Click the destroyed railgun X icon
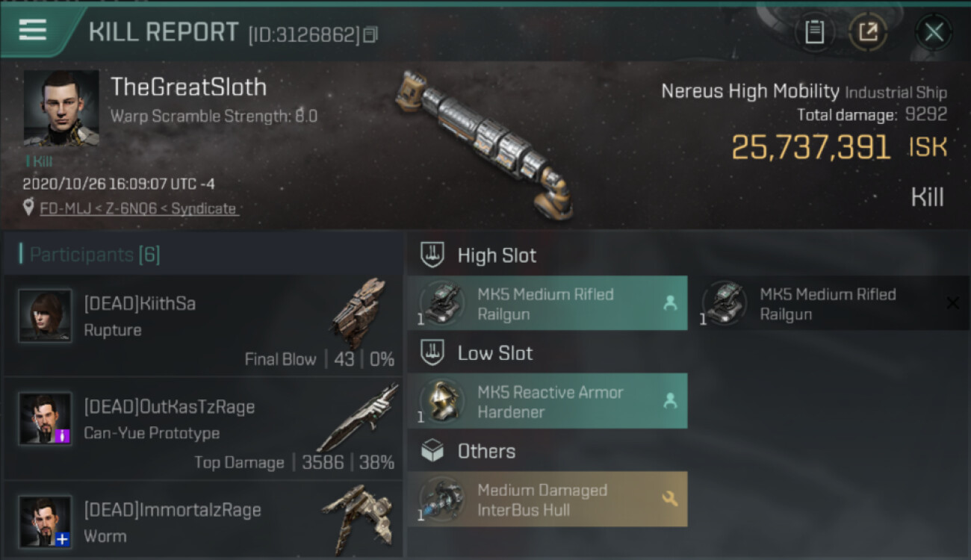Viewport: 971px width, 560px height. coord(952,302)
